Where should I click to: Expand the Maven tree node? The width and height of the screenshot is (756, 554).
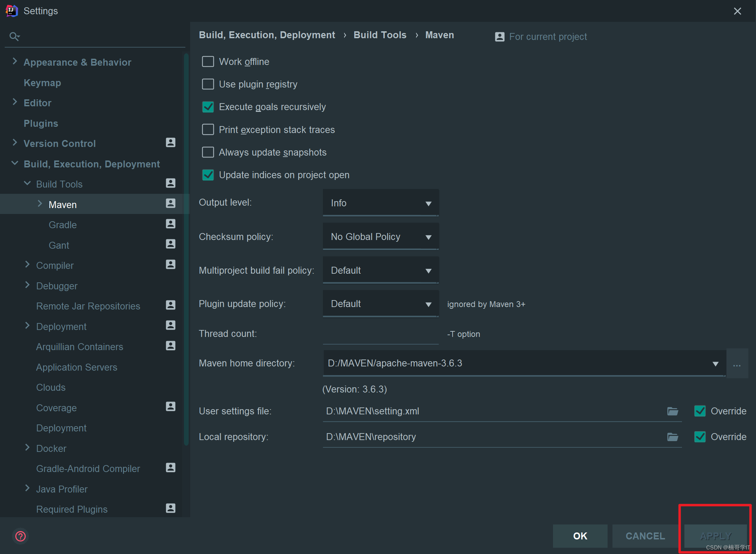[40, 204]
